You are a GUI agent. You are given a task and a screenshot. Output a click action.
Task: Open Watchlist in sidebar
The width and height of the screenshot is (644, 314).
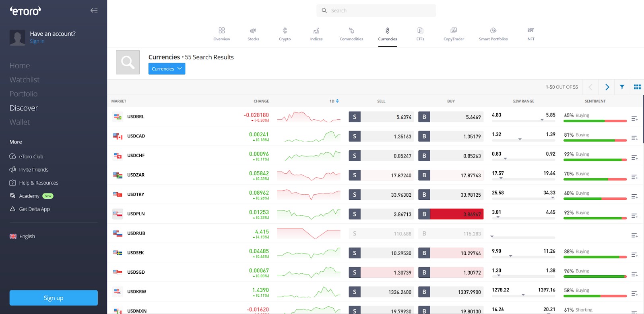25,80
